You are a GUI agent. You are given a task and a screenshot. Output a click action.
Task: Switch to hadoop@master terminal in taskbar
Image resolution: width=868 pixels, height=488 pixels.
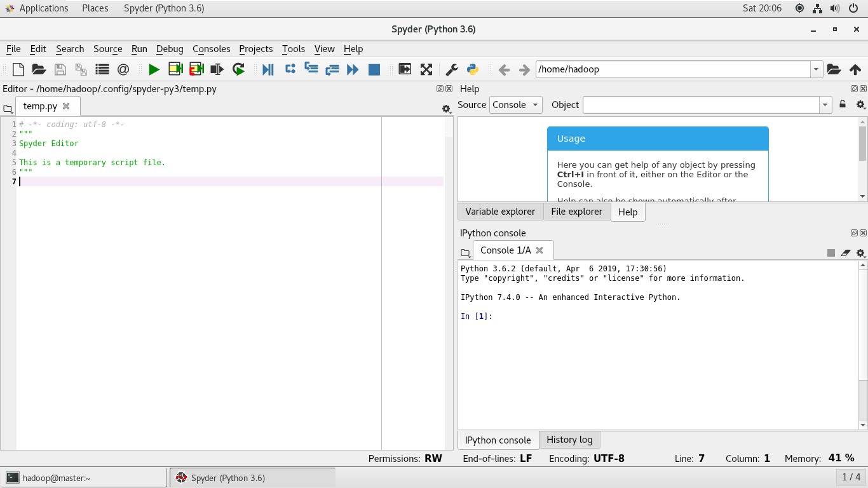point(85,478)
